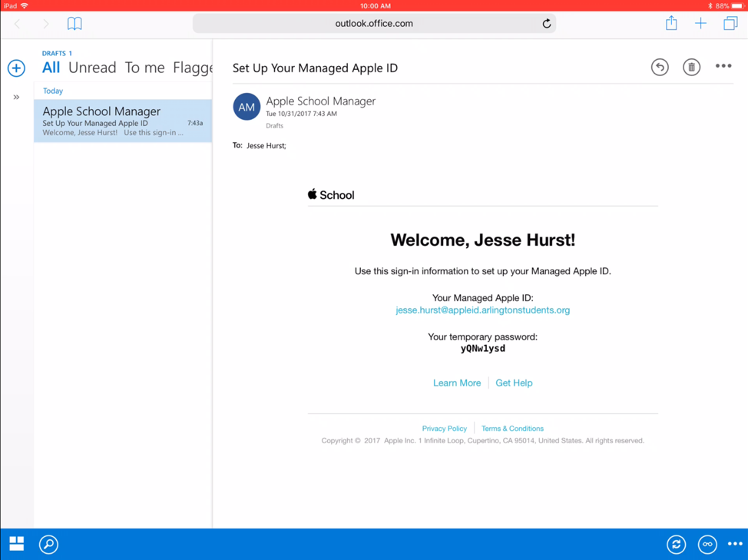Open the Terms & Conditions link

[512, 429]
